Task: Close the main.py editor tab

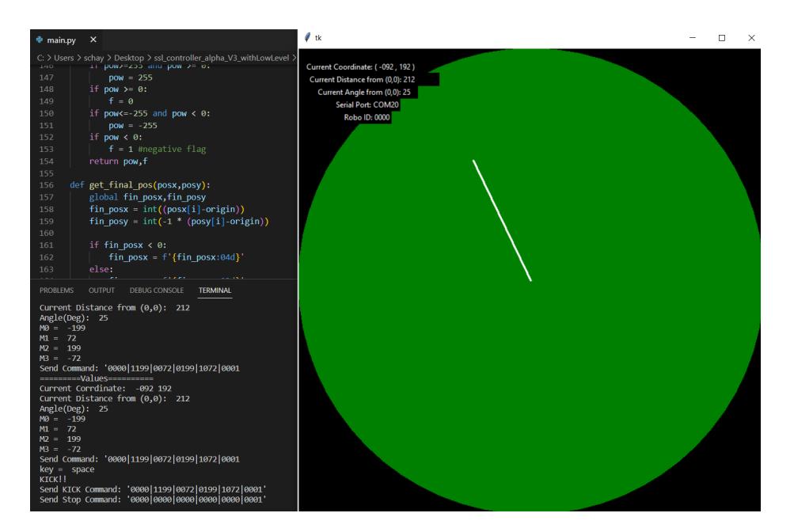Action: click(93, 40)
